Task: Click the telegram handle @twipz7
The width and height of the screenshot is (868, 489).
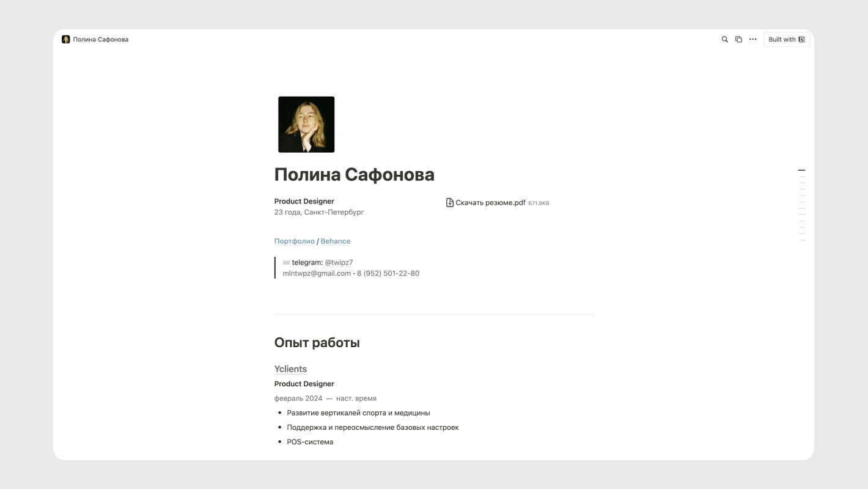Action: click(339, 263)
